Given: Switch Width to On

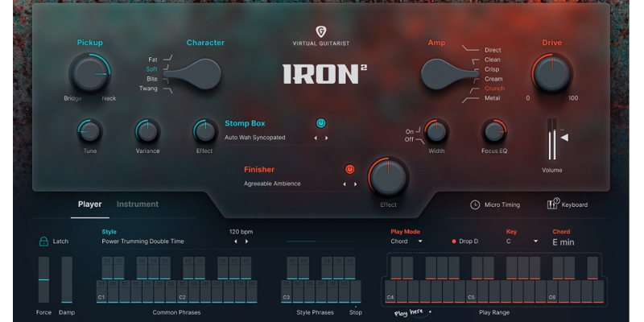Looking at the screenshot, I should (410, 132).
